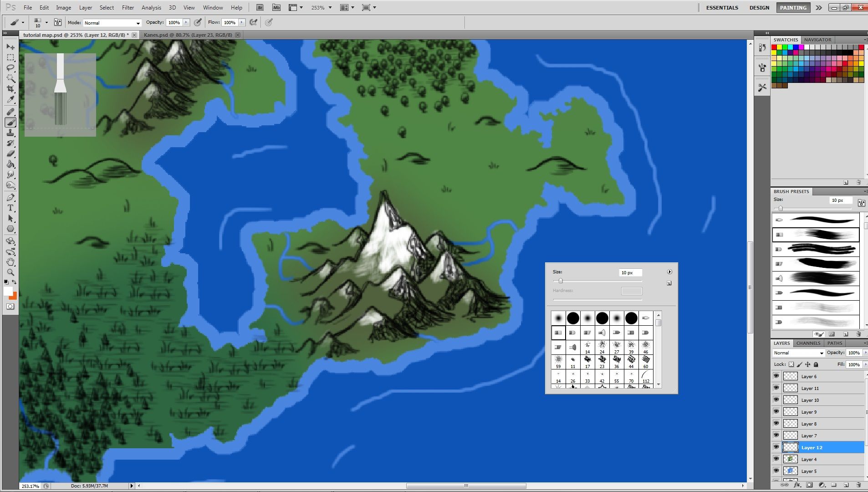Open the Window menu
This screenshot has width=868, height=492.
tap(213, 7)
